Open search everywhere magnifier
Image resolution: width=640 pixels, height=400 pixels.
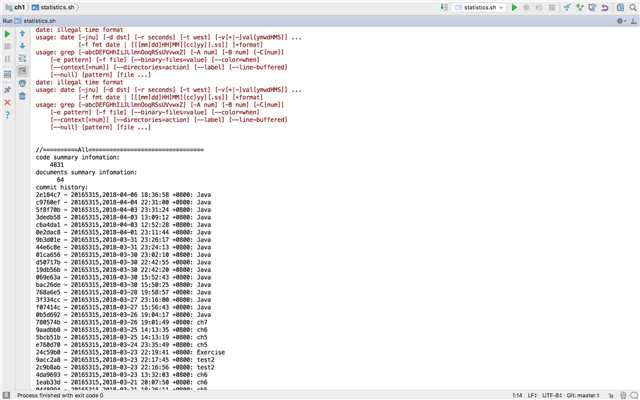point(633,7)
